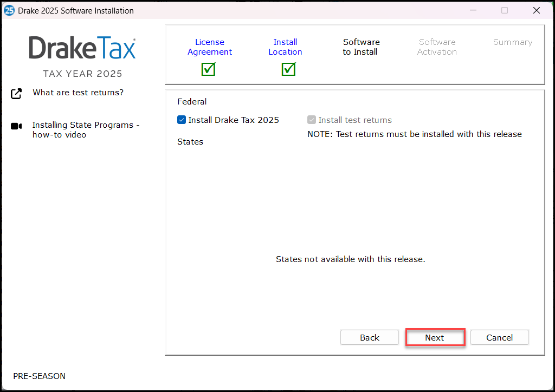Viewport: 555px width, 392px height.
Task: Toggle the Install test returns checkbox
Action: pos(312,120)
